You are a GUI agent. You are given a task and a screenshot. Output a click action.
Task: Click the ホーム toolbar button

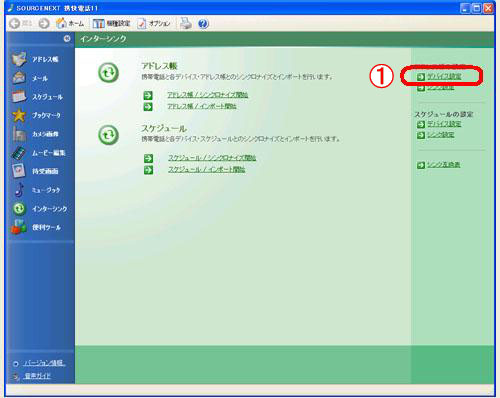pos(70,23)
